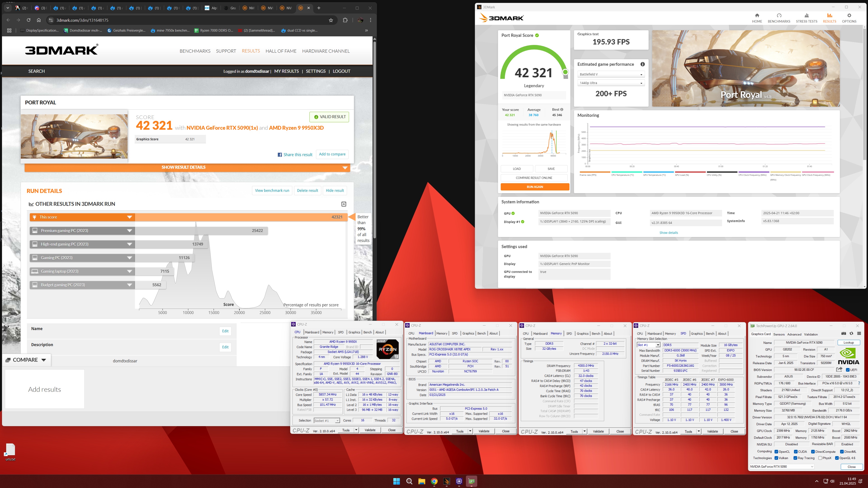Click Chrome home button

39,20
